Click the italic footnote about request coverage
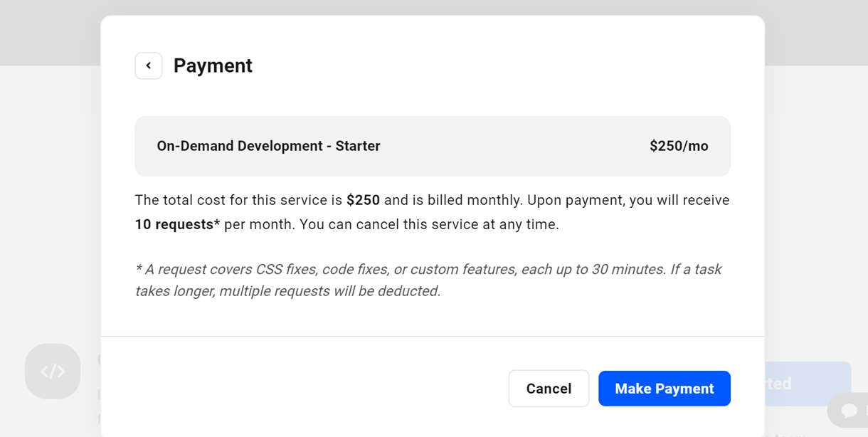This screenshot has width=868, height=437. click(x=428, y=280)
